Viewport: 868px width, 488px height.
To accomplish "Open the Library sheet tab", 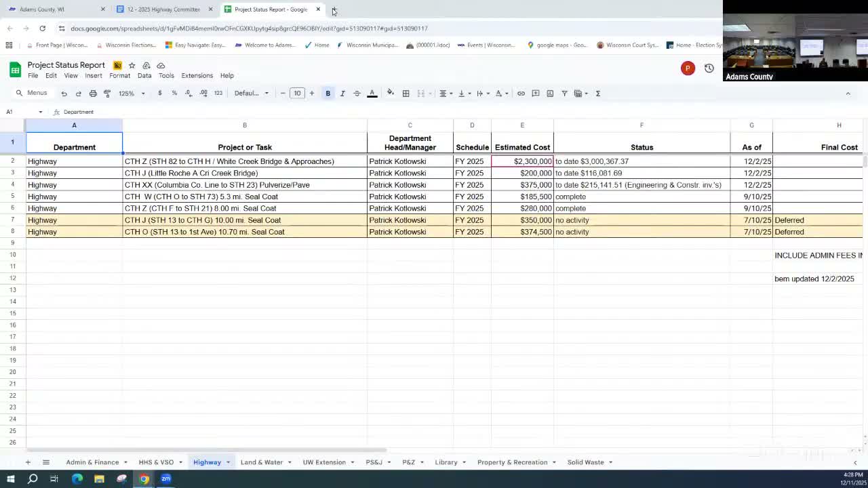I will [x=446, y=462].
